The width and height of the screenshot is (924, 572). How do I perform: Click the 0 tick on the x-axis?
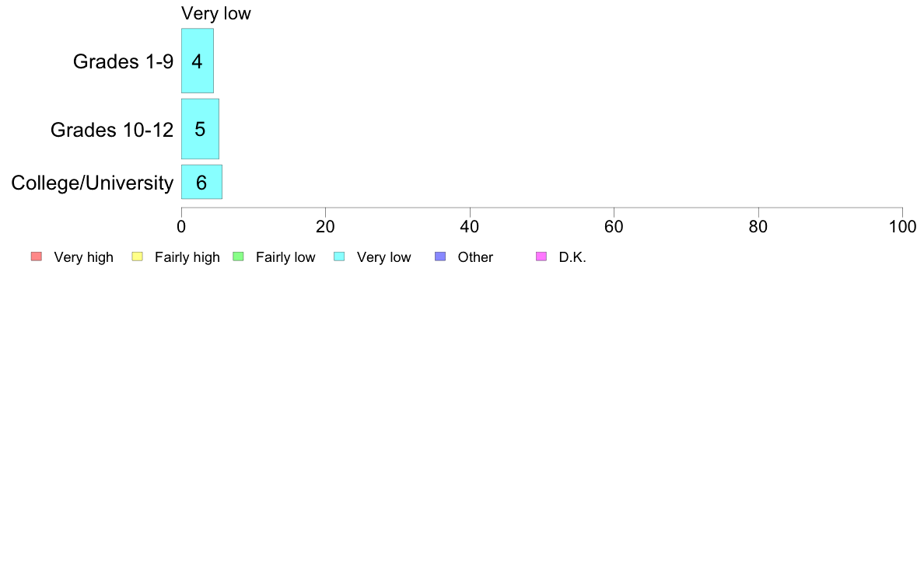coord(181,227)
